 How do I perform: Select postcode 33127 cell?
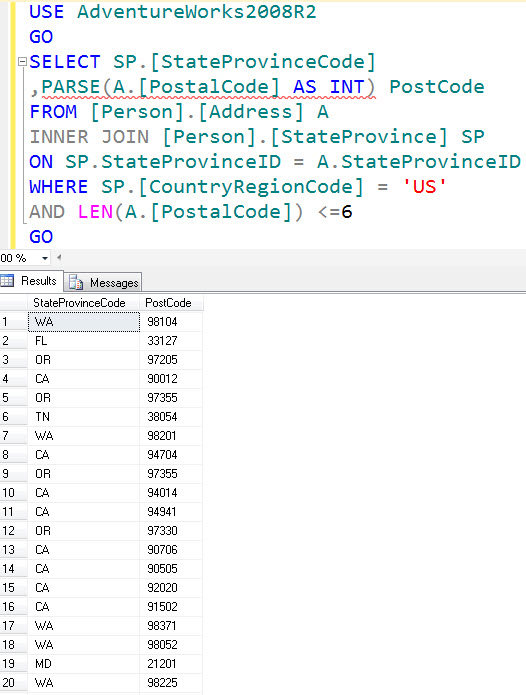pyautogui.click(x=171, y=341)
